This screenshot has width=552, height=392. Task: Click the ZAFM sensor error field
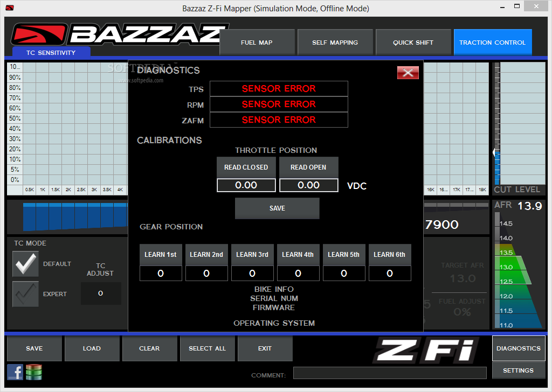click(x=279, y=120)
